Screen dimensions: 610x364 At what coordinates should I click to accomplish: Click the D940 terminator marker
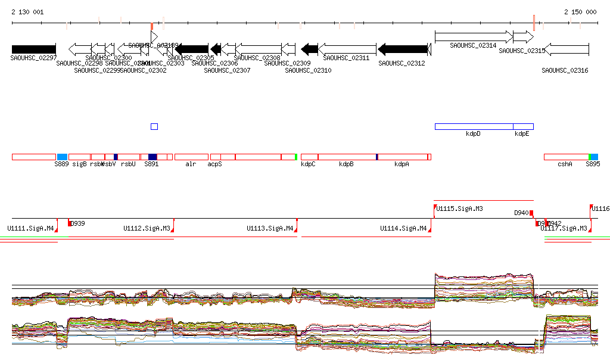(531, 213)
